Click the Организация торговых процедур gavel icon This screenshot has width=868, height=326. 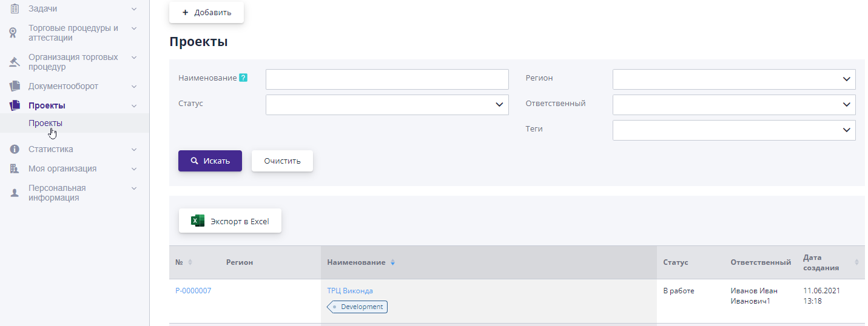click(x=15, y=62)
